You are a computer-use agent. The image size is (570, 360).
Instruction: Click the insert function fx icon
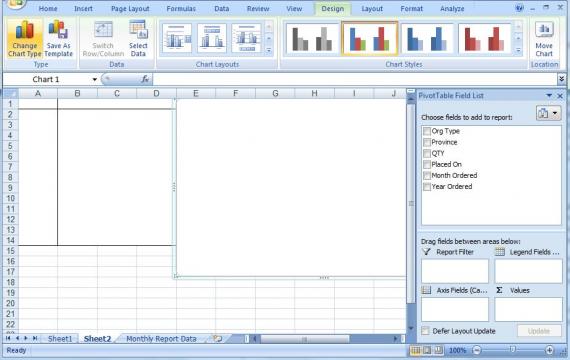click(x=145, y=79)
